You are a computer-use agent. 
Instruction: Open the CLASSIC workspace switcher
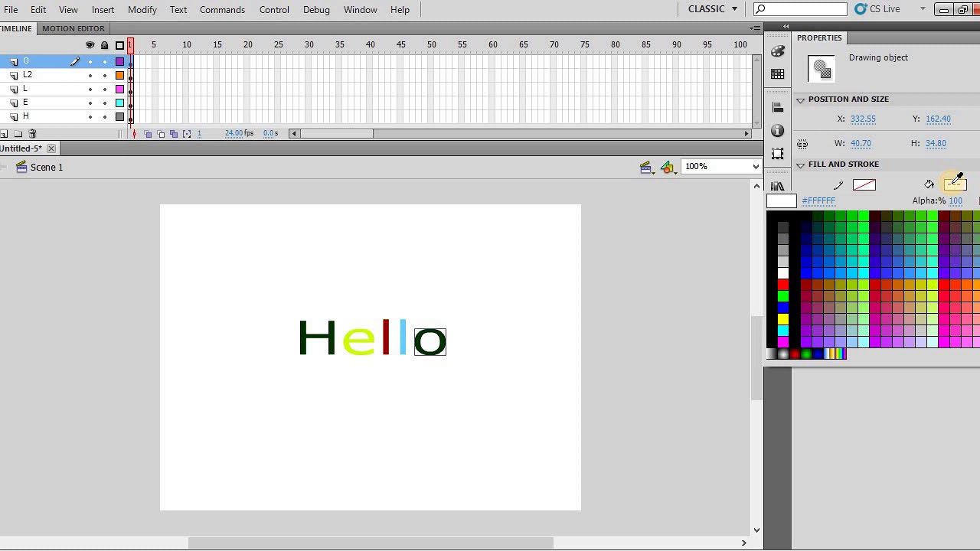(x=713, y=9)
